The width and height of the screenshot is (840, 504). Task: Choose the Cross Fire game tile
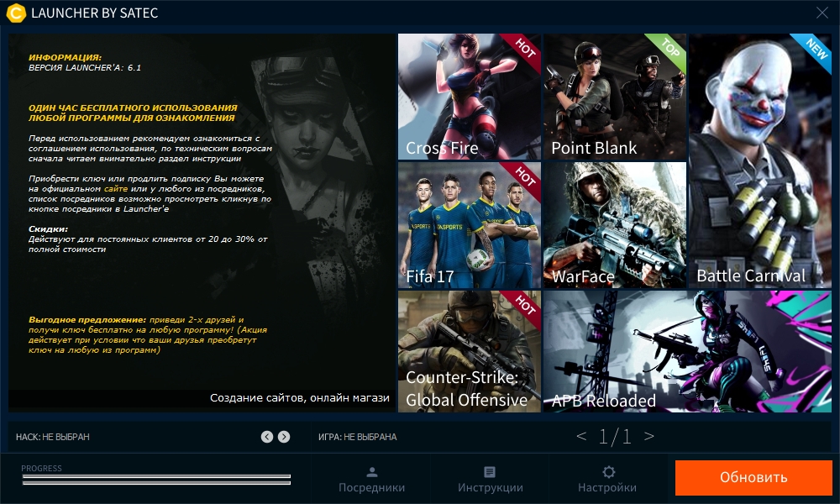470,97
